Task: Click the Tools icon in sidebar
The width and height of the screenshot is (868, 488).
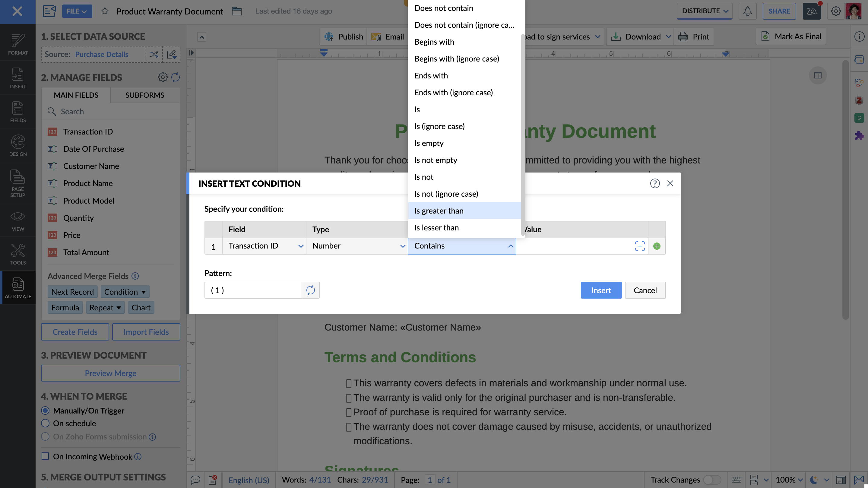Action: click(17, 254)
